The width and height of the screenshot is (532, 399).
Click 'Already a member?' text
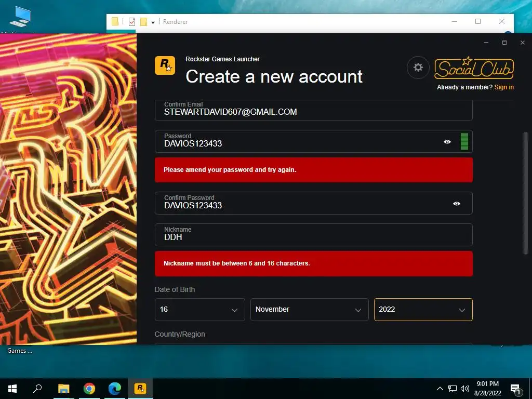click(464, 87)
